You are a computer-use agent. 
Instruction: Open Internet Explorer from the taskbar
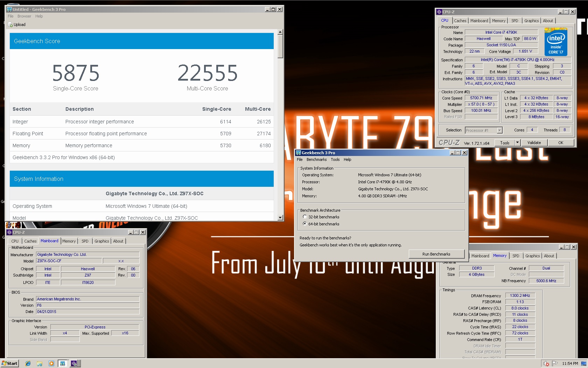coord(28,363)
